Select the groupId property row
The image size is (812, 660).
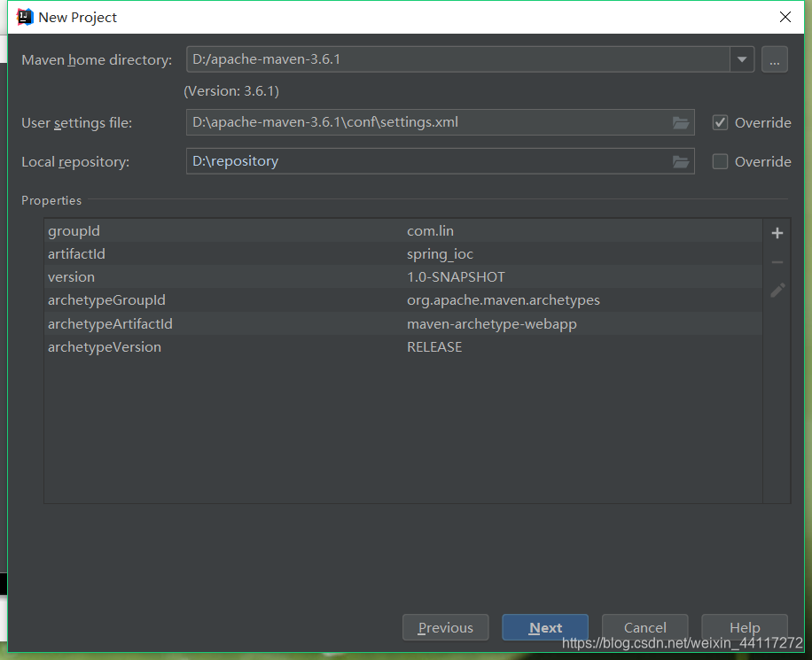tap(402, 231)
